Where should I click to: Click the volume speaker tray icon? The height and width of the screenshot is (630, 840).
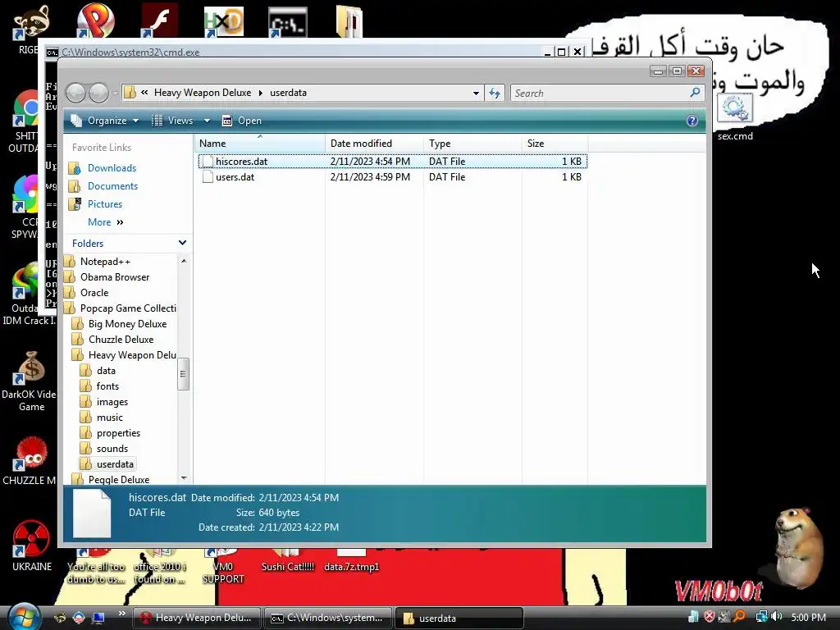(777, 617)
